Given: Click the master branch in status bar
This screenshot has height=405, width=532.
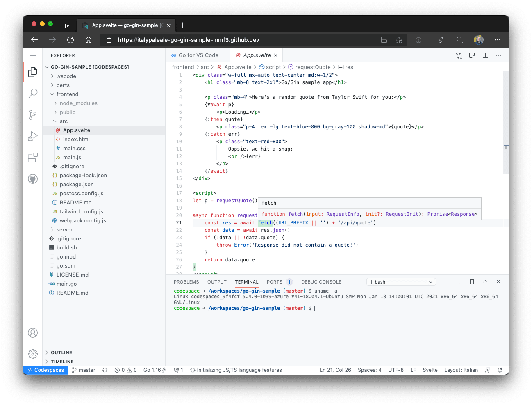Looking at the screenshot, I should (84, 370).
